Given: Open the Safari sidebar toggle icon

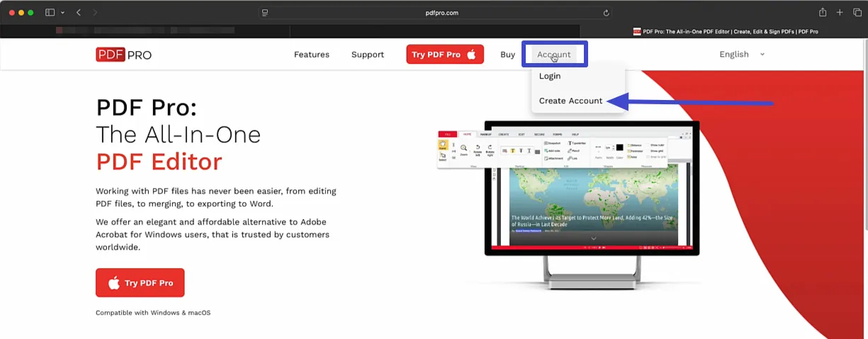Looking at the screenshot, I should (x=50, y=13).
